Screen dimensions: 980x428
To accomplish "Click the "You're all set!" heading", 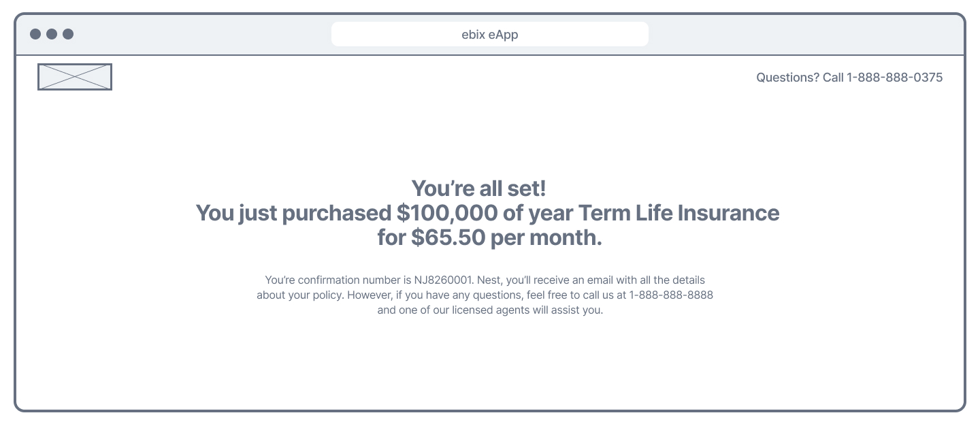I will pos(478,188).
